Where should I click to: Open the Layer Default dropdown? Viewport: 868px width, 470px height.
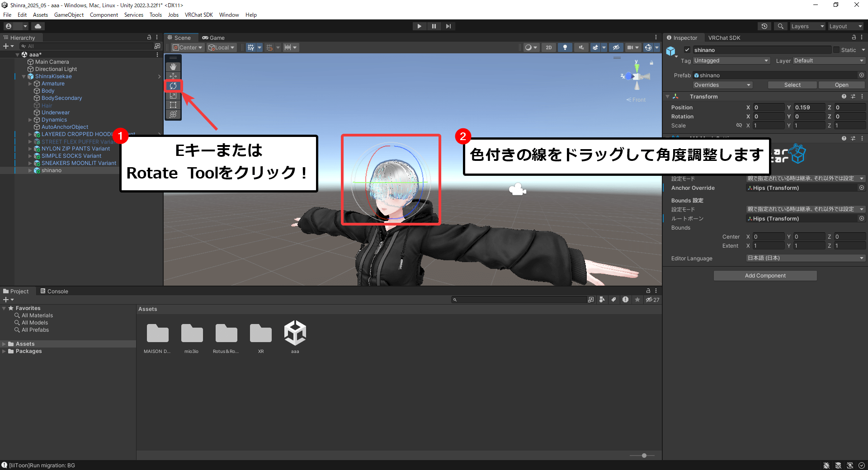[x=828, y=61]
